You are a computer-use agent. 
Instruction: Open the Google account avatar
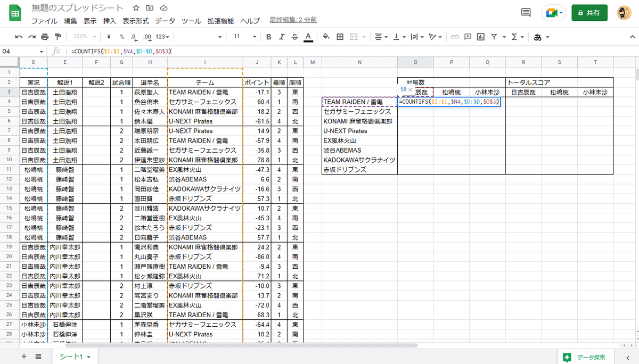click(625, 13)
